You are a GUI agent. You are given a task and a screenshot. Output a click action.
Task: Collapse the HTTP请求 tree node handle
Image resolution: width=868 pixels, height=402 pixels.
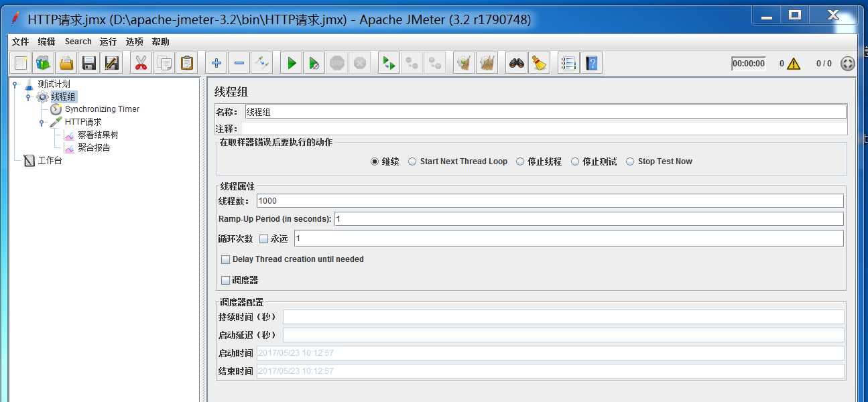pos(42,123)
